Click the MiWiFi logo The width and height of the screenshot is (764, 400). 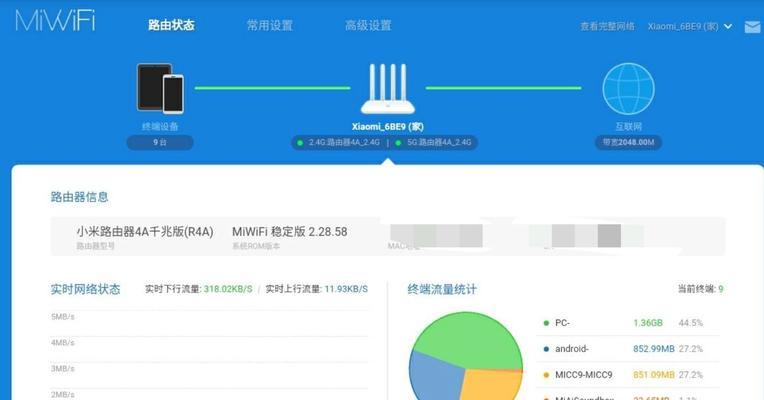(55, 21)
